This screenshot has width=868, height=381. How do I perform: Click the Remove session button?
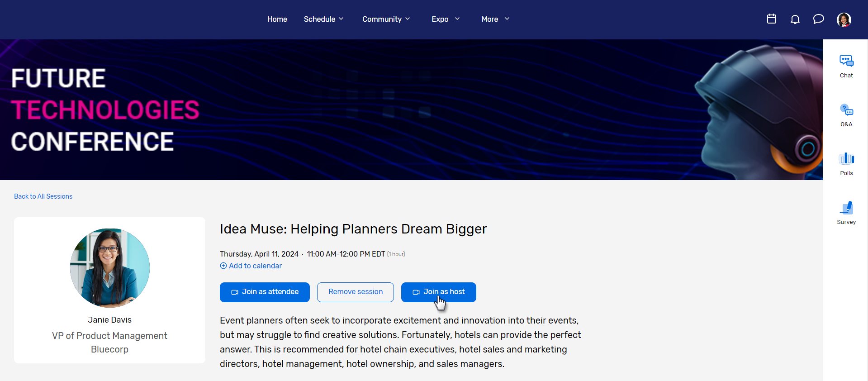pyautogui.click(x=355, y=292)
